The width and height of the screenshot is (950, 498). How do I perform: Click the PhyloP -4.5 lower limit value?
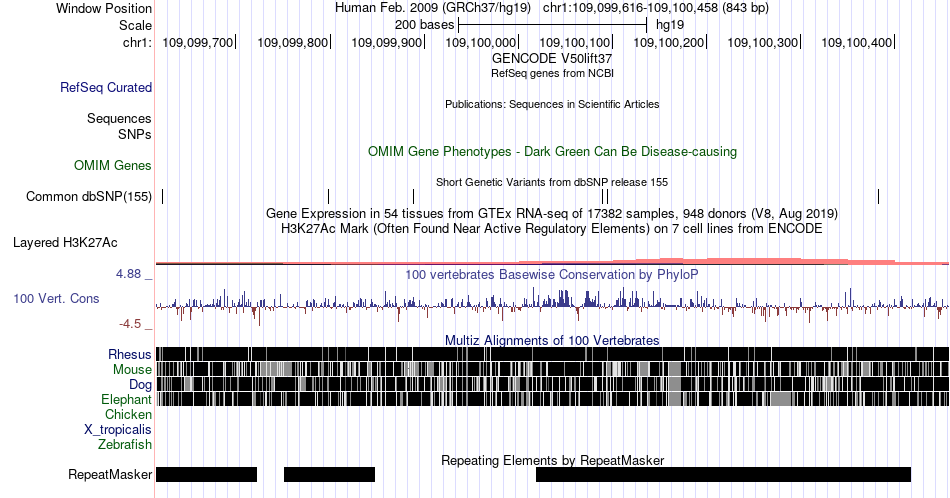coord(130,324)
